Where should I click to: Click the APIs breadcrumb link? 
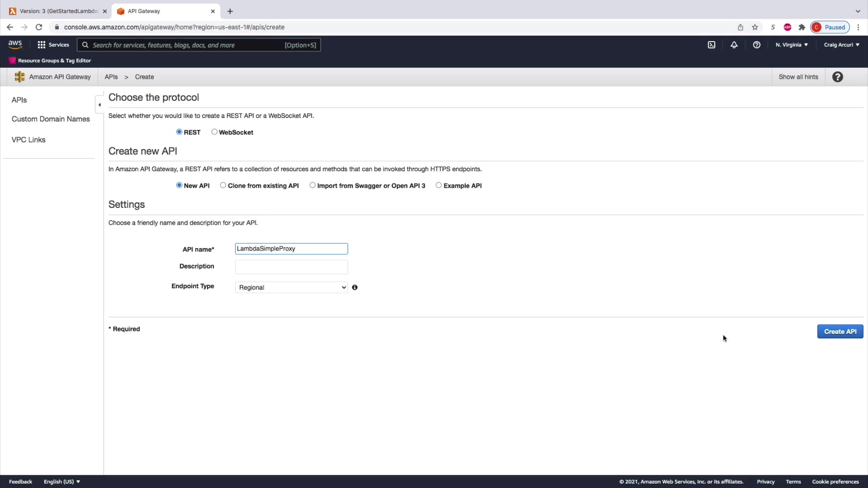point(111,77)
